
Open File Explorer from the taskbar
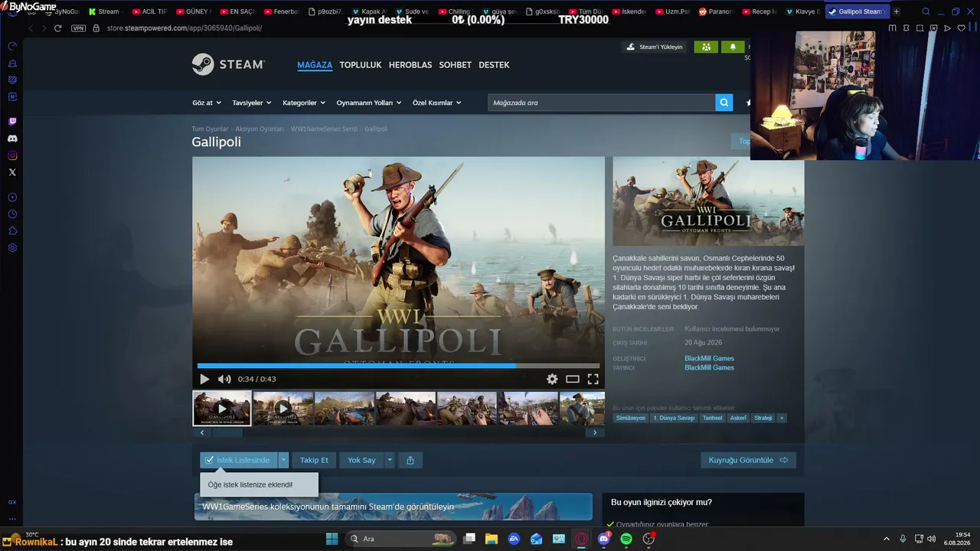tap(492, 539)
